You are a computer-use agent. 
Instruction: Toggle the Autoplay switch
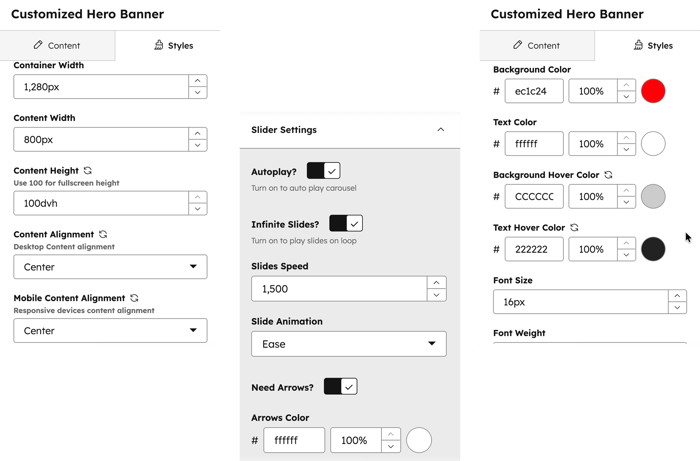point(323,171)
